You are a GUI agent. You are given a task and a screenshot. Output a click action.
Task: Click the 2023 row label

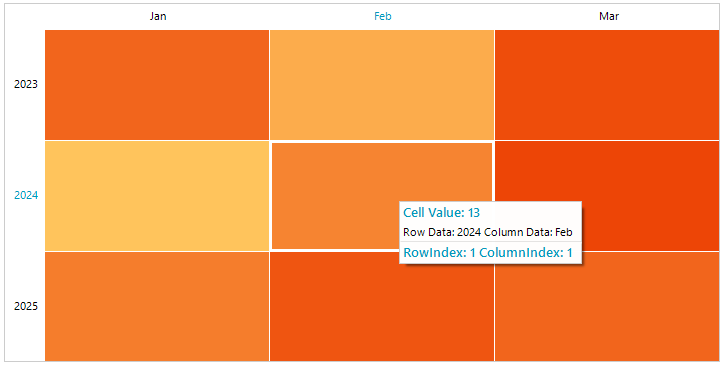click(x=25, y=84)
